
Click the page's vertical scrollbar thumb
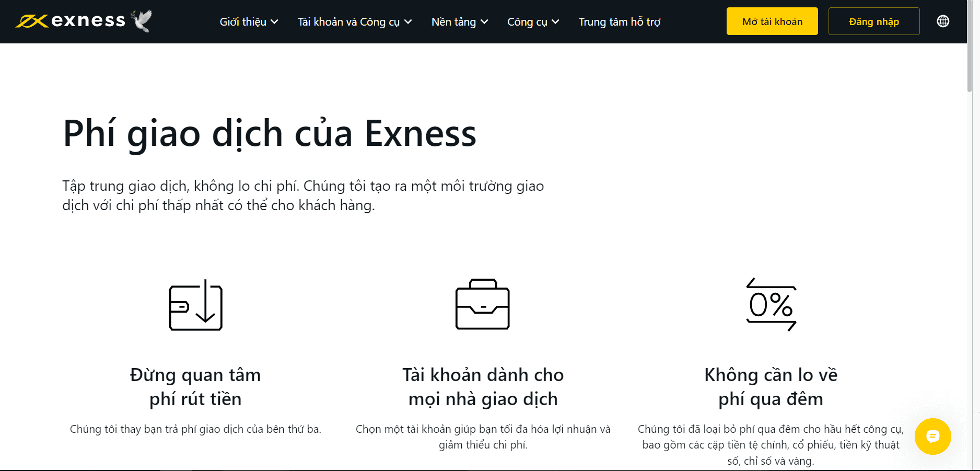[x=970, y=47]
